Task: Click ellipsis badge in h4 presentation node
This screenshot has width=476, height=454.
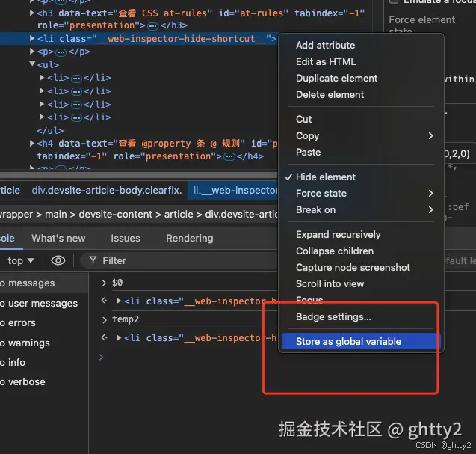Action: 229,157
